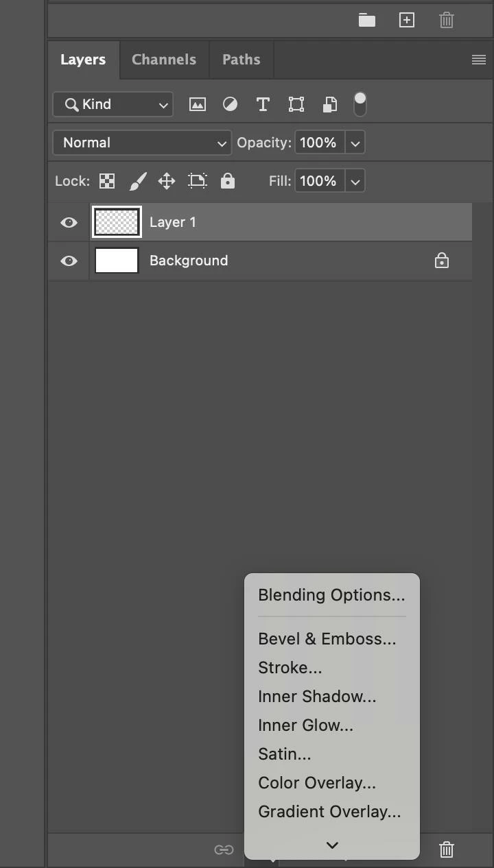Select the Background layer thumbnail
The height and width of the screenshot is (868, 494).
click(x=117, y=261)
